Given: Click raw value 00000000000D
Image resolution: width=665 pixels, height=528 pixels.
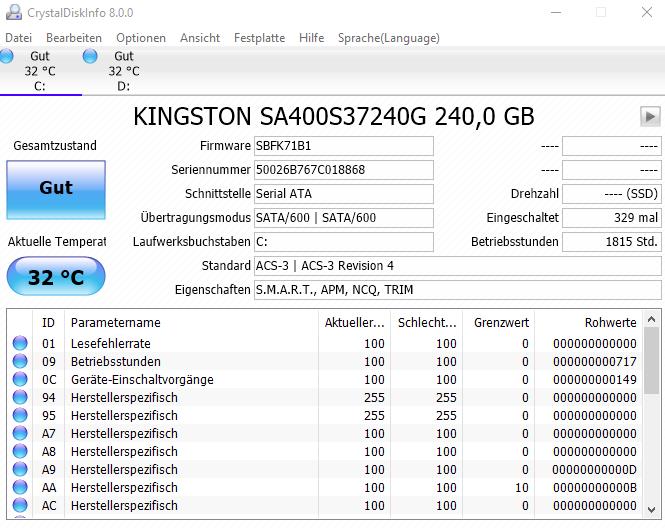Looking at the screenshot, I should tap(594, 469).
